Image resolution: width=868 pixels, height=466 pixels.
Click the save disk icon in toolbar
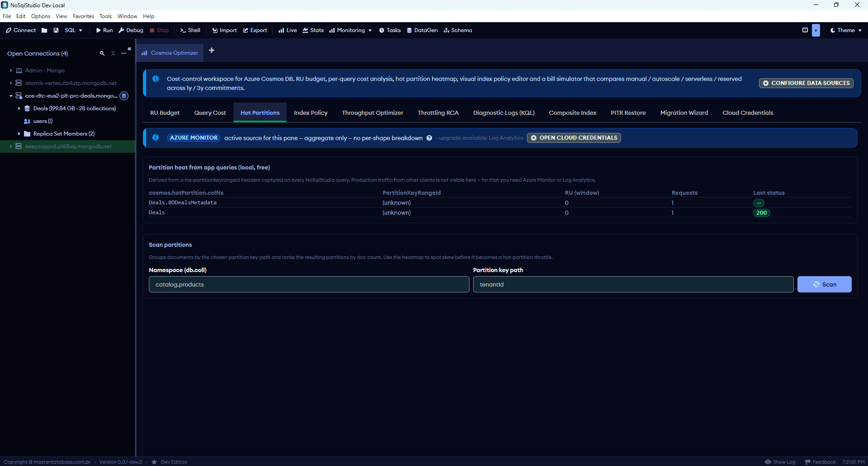coord(56,30)
